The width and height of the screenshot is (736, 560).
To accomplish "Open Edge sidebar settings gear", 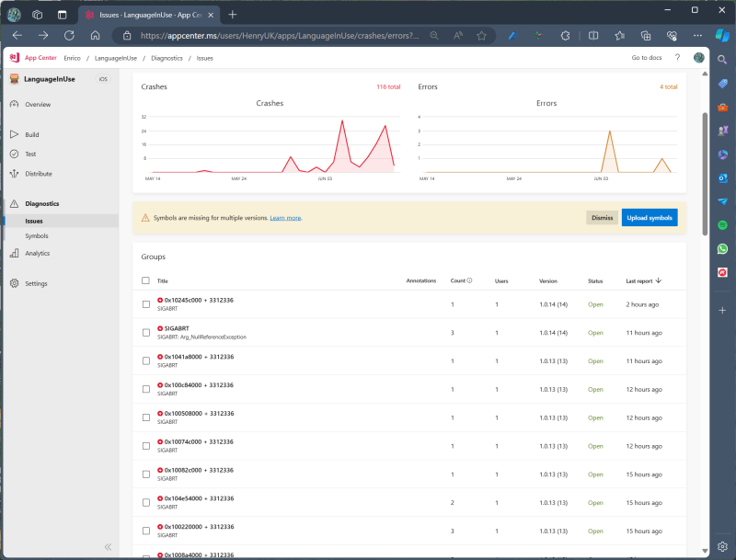I will coord(722,546).
